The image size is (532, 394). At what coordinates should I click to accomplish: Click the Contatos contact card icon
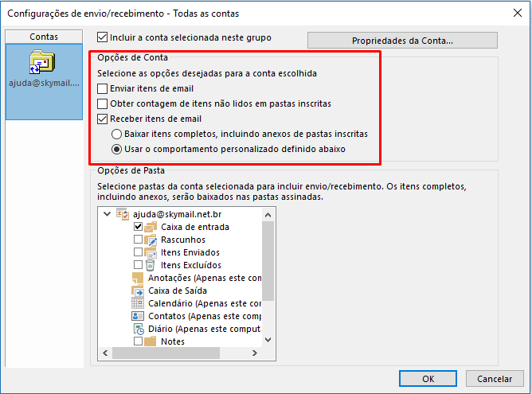tap(138, 316)
